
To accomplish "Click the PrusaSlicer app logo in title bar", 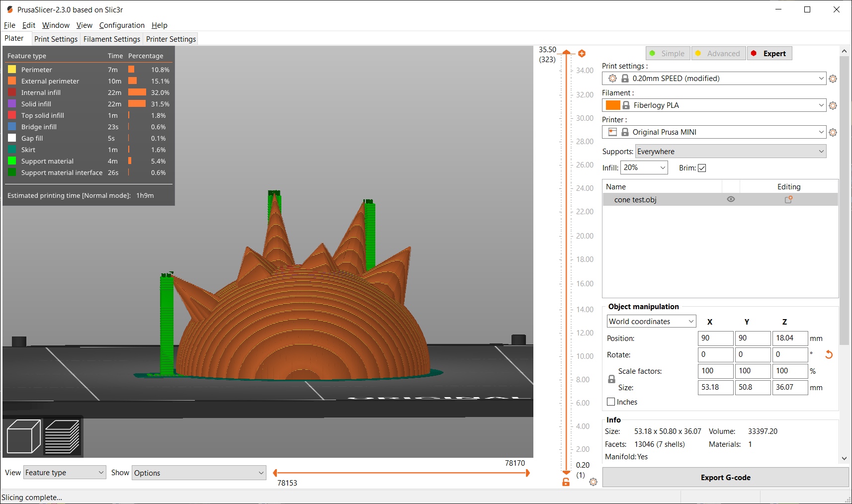I will [9, 9].
